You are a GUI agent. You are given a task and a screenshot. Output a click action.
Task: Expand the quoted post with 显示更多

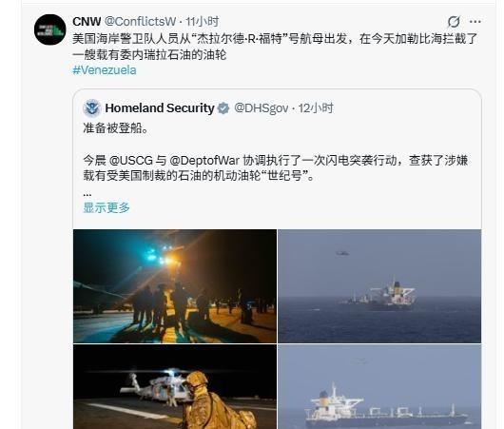107,207
